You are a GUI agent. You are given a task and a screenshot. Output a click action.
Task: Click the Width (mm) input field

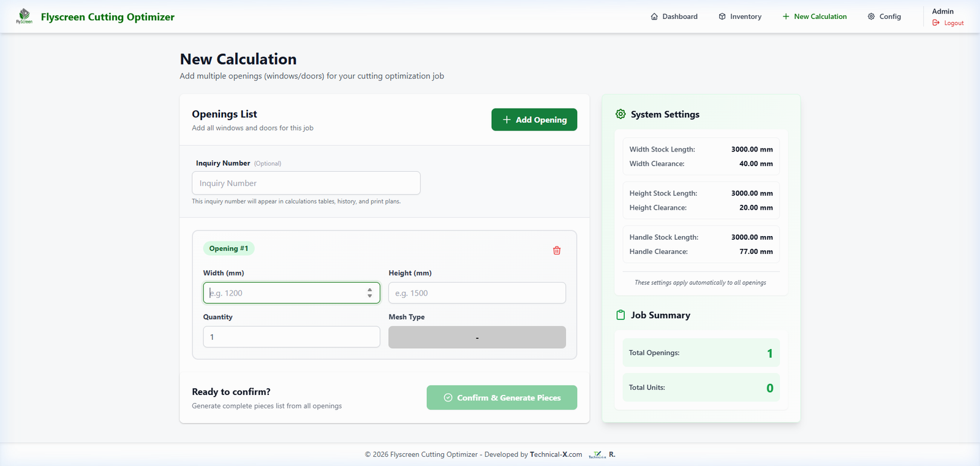[x=292, y=293]
